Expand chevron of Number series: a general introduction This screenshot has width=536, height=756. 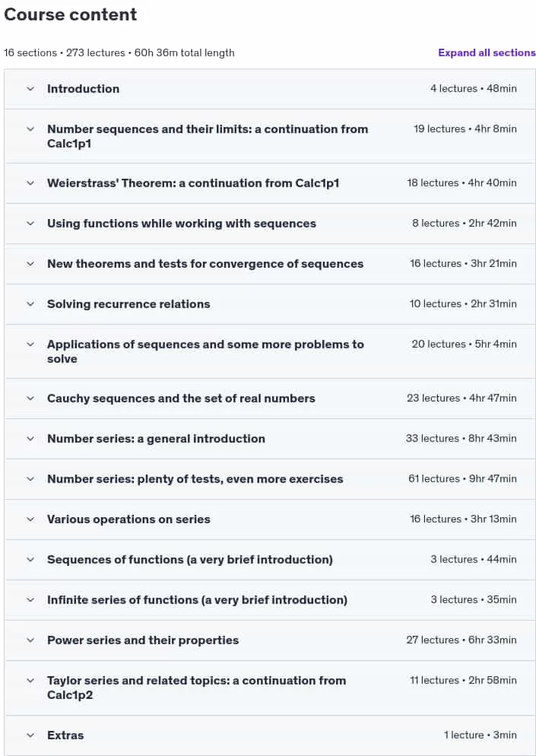(30, 439)
